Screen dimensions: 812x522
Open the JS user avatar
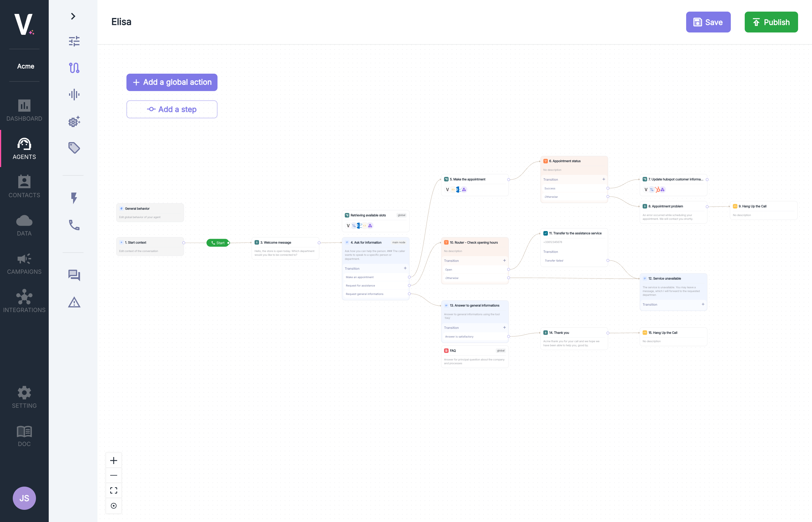click(x=24, y=498)
